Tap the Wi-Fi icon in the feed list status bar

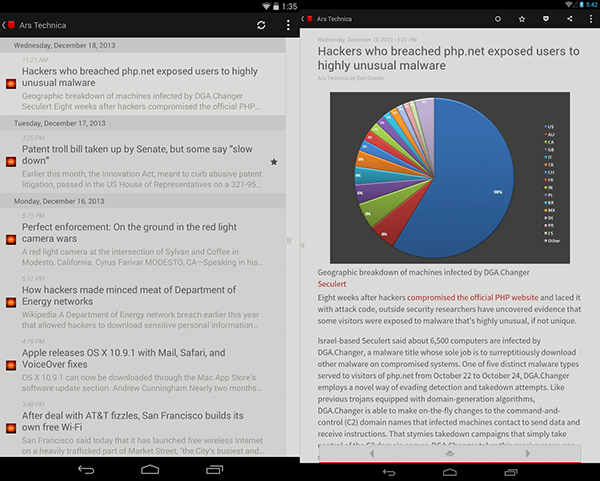(x=266, y=7)
